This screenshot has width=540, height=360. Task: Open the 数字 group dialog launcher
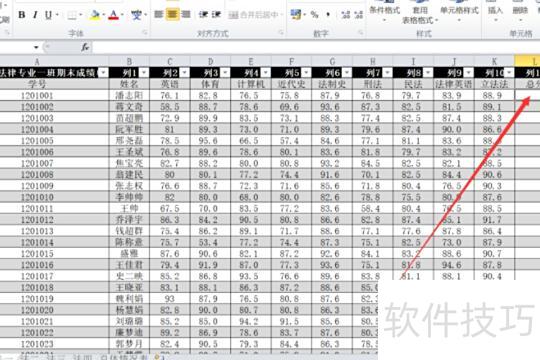coord(361,33)
